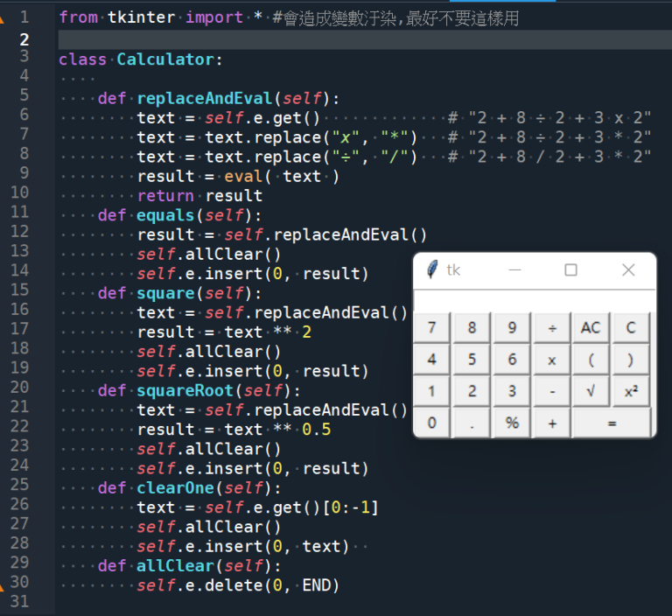
Task: Maximize the tk calculator window
Action: pyautogui.click(x=570, y=270)
